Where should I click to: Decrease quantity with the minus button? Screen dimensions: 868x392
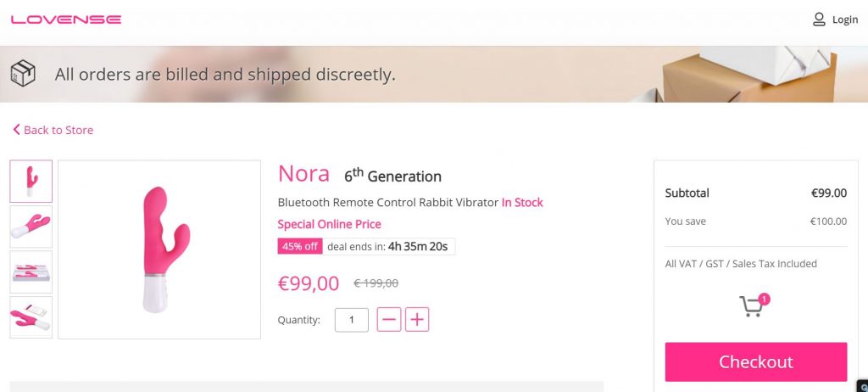click(389, 320)
